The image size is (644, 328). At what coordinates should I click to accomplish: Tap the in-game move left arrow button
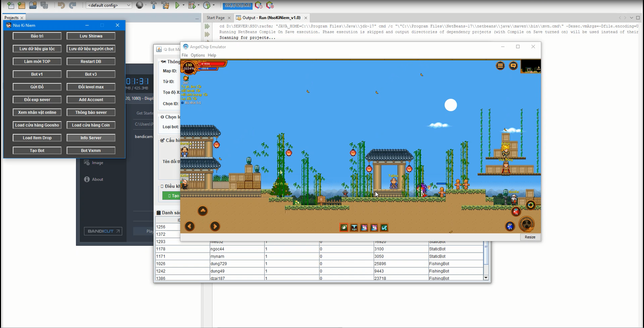tap(190, 226)
